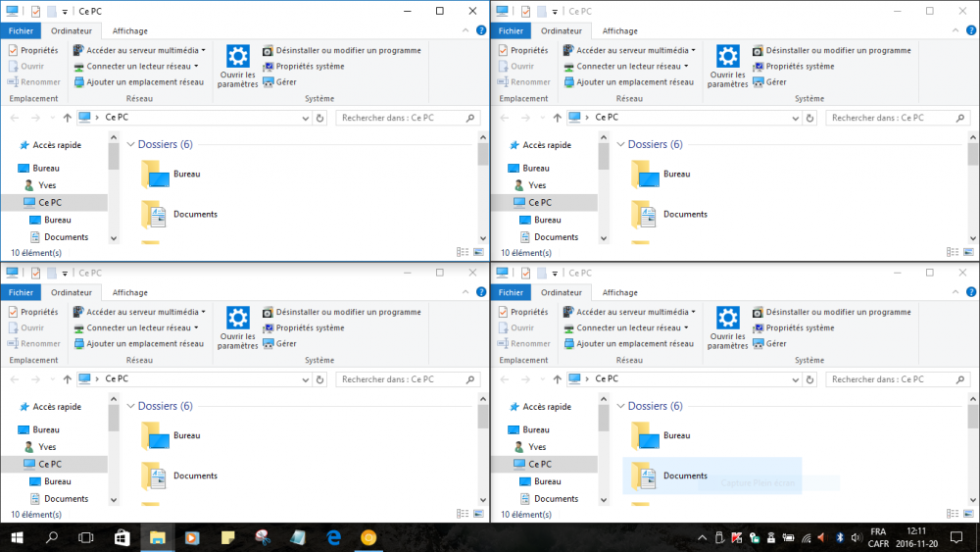Click Désinstaller ou modifier un programme, top-left window

tap(342, 50)
